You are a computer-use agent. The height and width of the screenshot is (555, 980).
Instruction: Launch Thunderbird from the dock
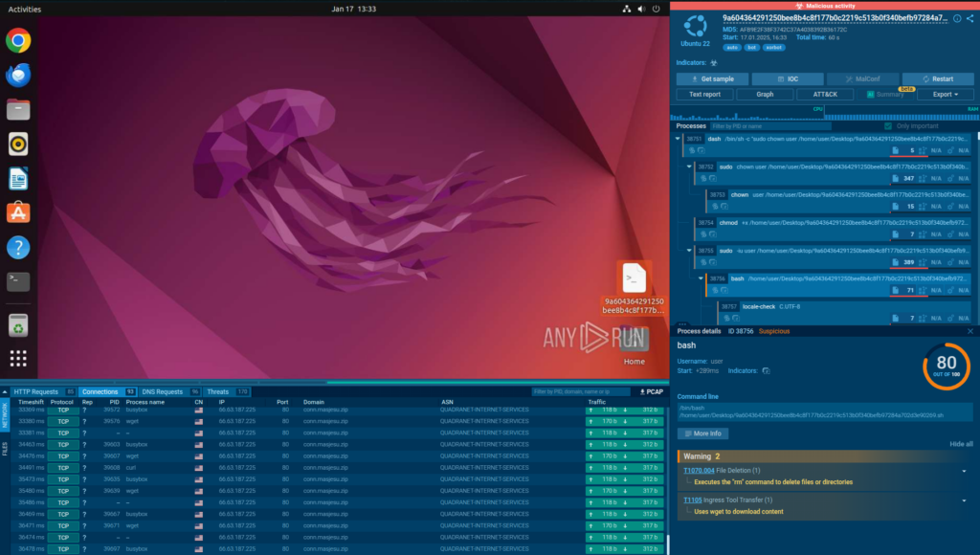tap(17, 75)
